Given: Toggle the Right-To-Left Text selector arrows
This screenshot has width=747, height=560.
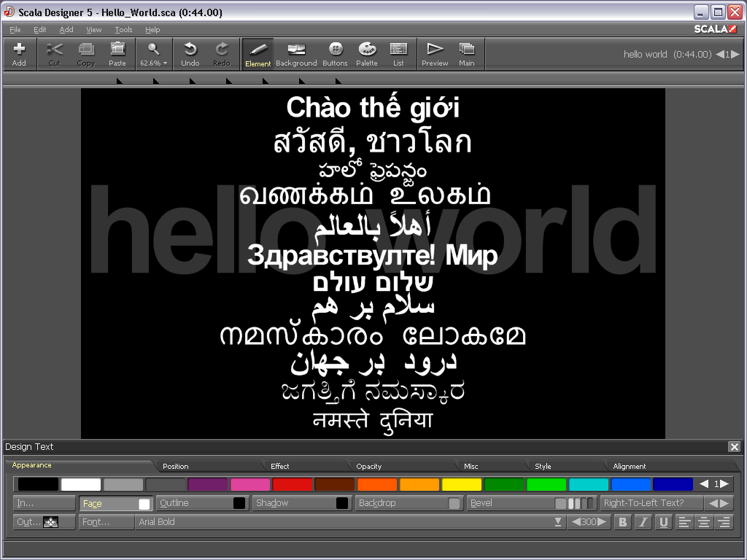Looking at the screenshot, I should point(719,503).
